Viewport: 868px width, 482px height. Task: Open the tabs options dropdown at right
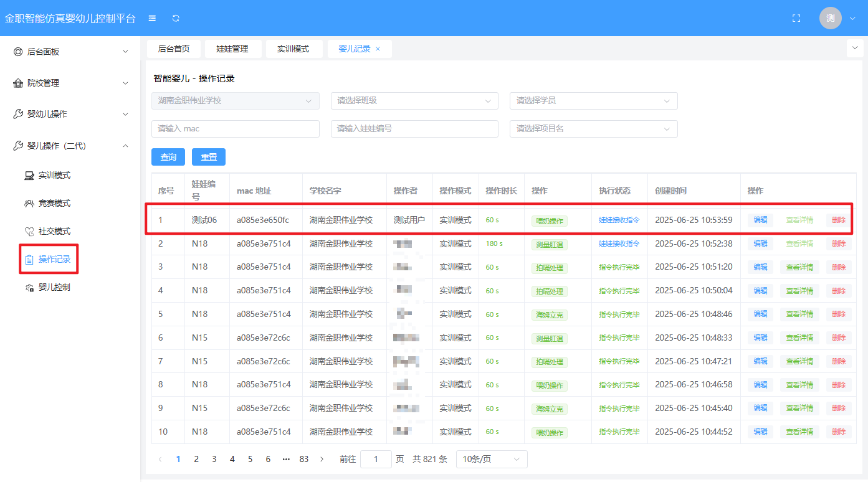854,48
